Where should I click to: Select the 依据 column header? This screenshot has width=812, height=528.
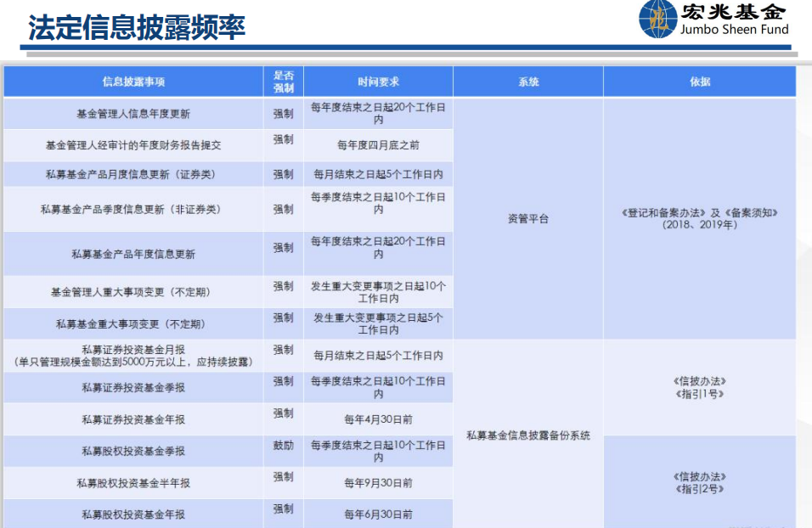coord(700,82)
